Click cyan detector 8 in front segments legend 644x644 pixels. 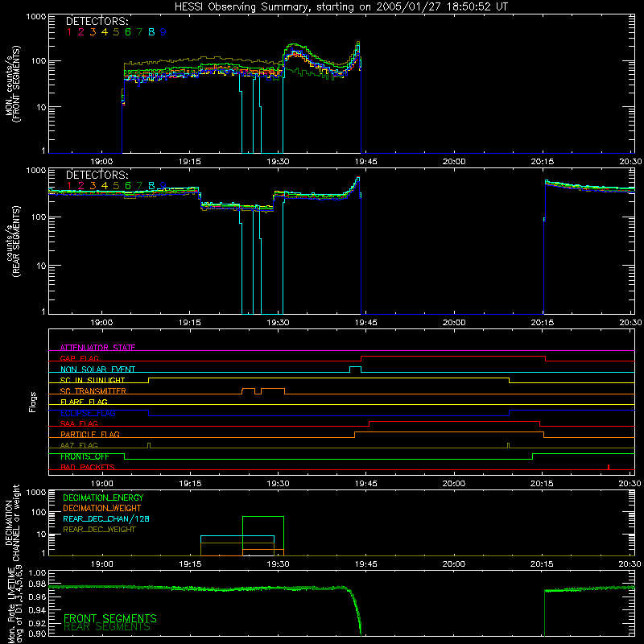click(x=151, y=32)
